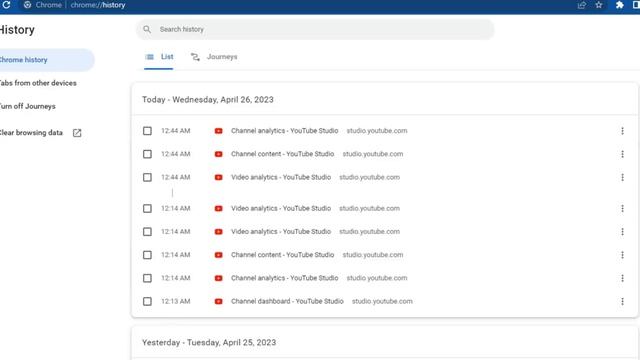Click the Search history input field

[x=315, y=29]
